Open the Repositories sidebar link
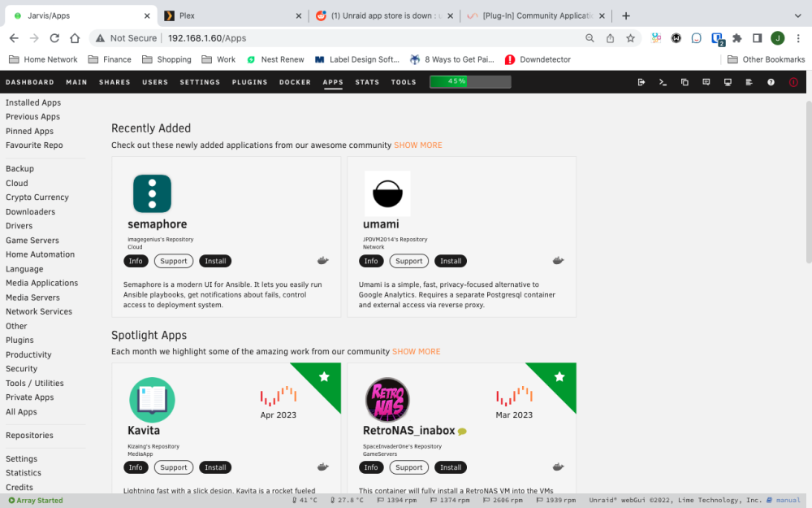 click(29, 436)
